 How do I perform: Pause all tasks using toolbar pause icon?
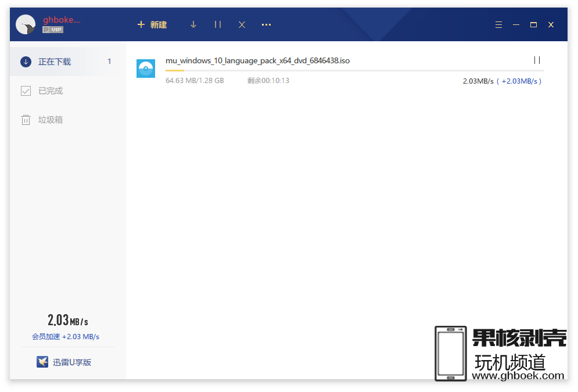coord(218,24)
